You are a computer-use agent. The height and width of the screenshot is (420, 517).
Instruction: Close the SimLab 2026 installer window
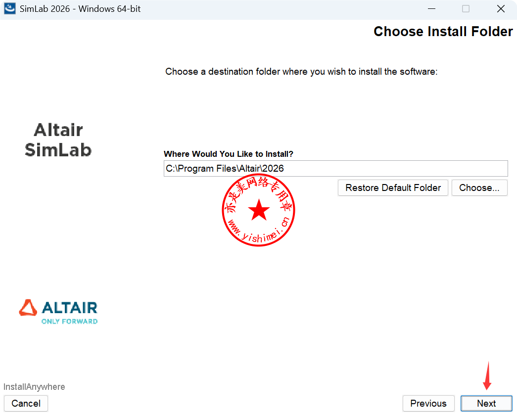point(500,9)
